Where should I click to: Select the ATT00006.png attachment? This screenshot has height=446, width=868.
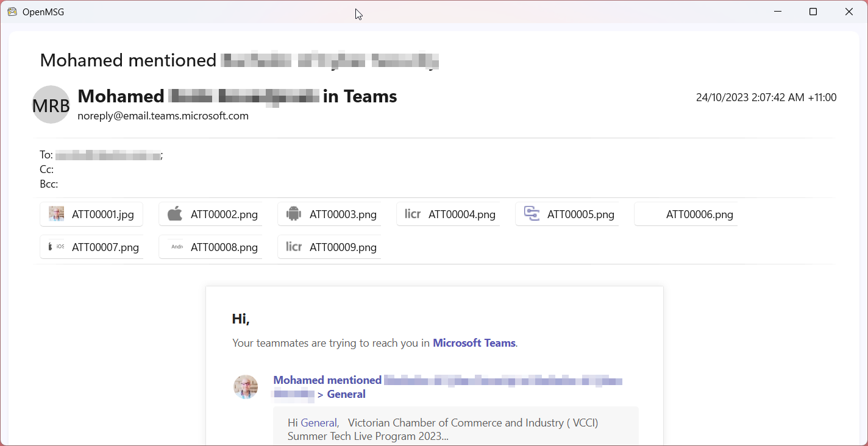(686, 214)
